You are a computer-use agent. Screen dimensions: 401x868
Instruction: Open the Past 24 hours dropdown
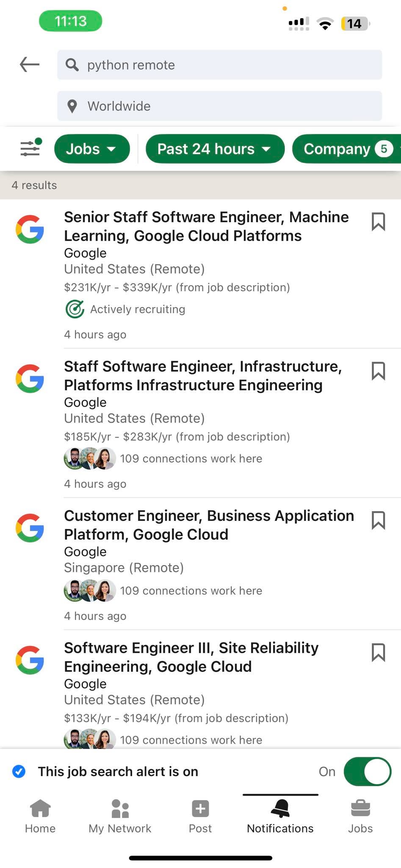[215, 149]
